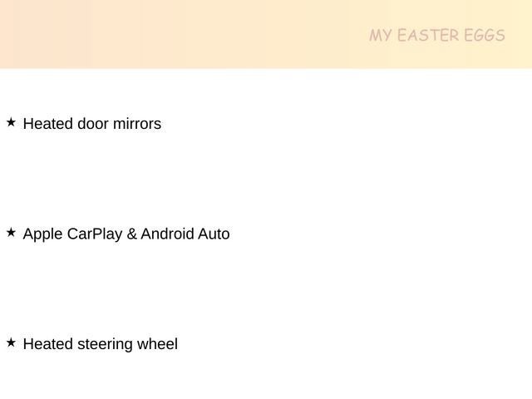This screenshot has width=532, height=399.
Task: Click the word Android in the second bullet
Action: [x=167, y=234]
